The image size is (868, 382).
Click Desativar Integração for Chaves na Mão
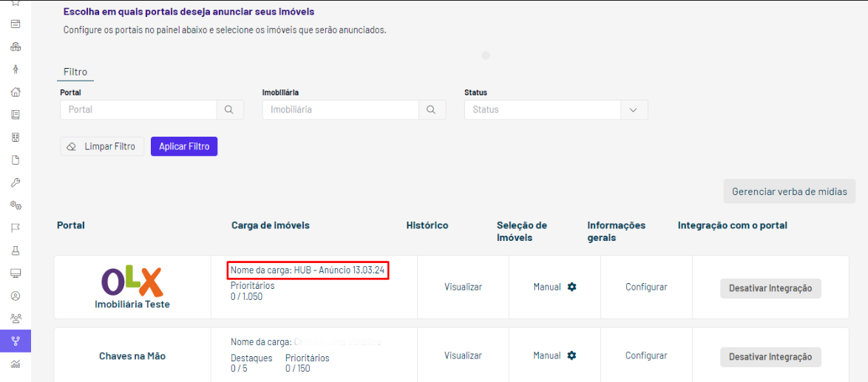tap(770, 357)
